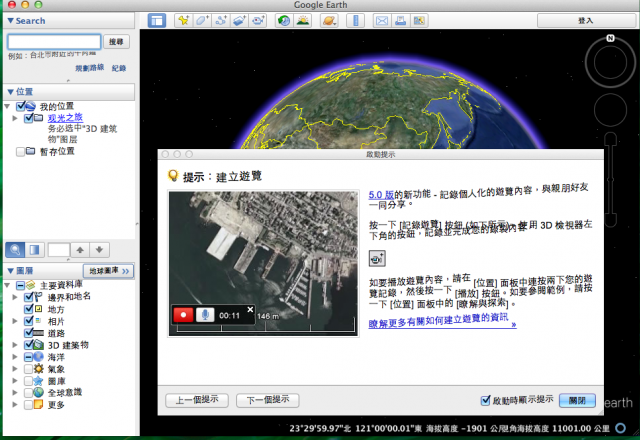
Task: Click the record tour icon in tip text
Action: pos(377,258)
